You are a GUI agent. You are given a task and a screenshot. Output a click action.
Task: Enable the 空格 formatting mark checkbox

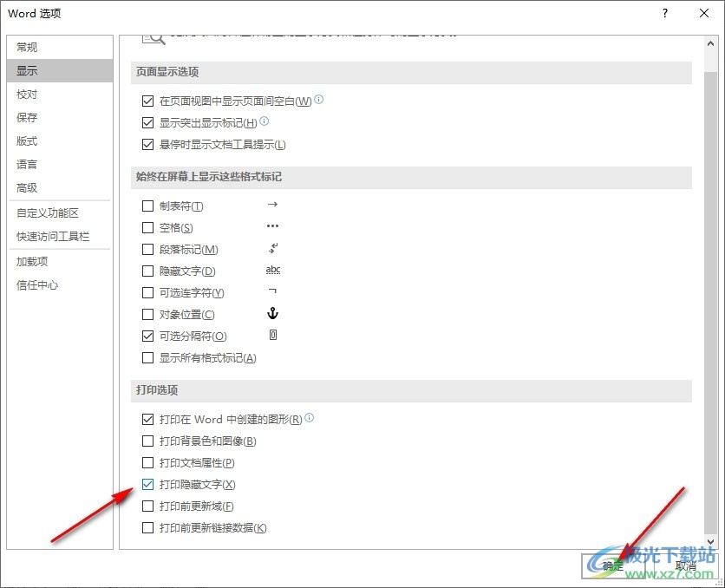coord(147,227)
